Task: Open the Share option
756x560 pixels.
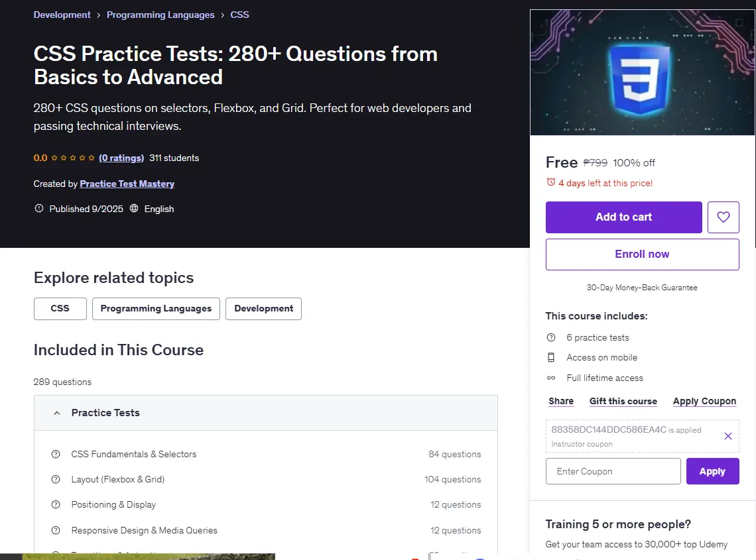Action: (x=561, y=402)
